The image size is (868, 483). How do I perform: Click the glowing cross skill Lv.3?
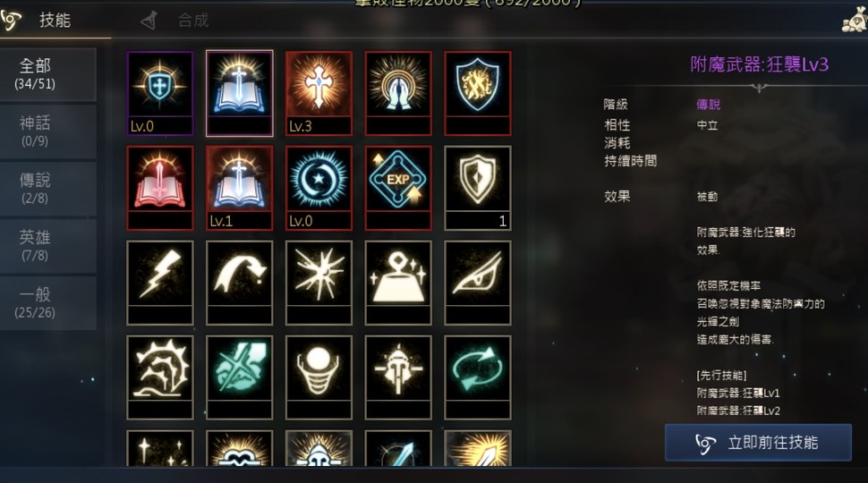(x=319, y=93)
